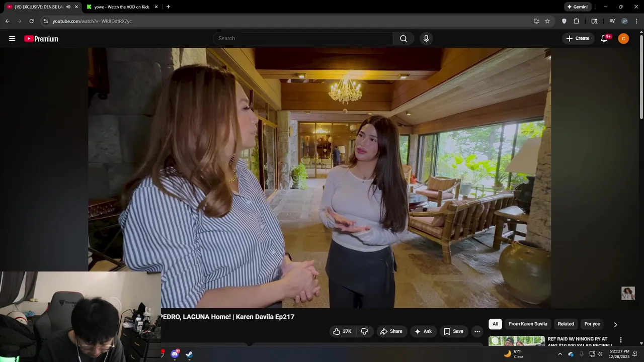Open Steam from the taskbar
Image resolution: width=644 pixels, height=362 pixels.
[189, 354]
